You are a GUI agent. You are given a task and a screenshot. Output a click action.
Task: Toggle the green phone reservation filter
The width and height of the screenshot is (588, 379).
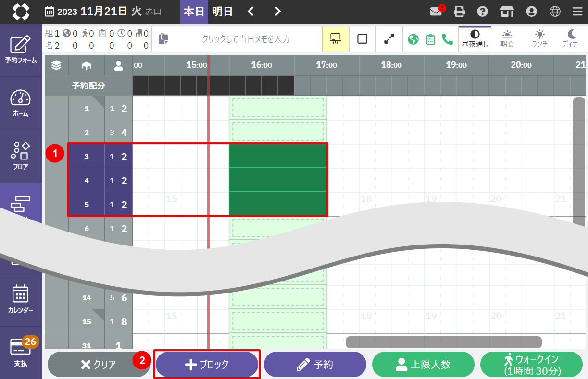tap(447, 39)
